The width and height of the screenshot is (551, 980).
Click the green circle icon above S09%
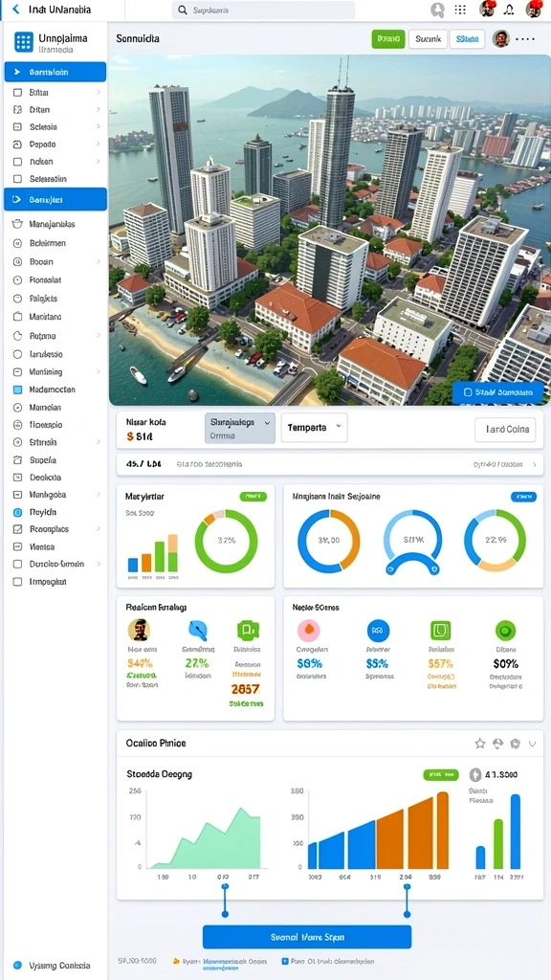(505, 631)
